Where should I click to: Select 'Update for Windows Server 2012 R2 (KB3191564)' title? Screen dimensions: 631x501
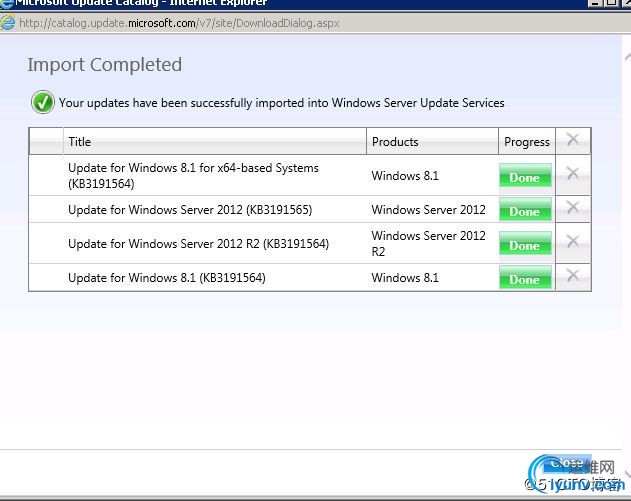(198, 244)
